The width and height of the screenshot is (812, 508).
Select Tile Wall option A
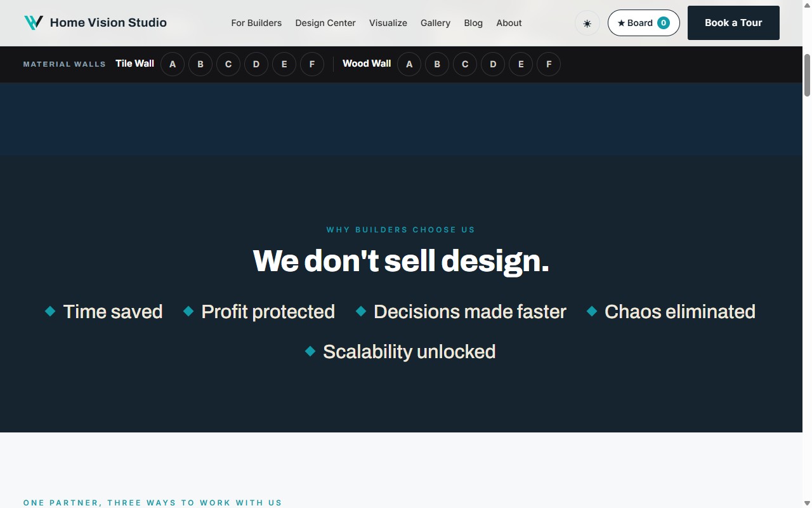click(x=173, y=64)
